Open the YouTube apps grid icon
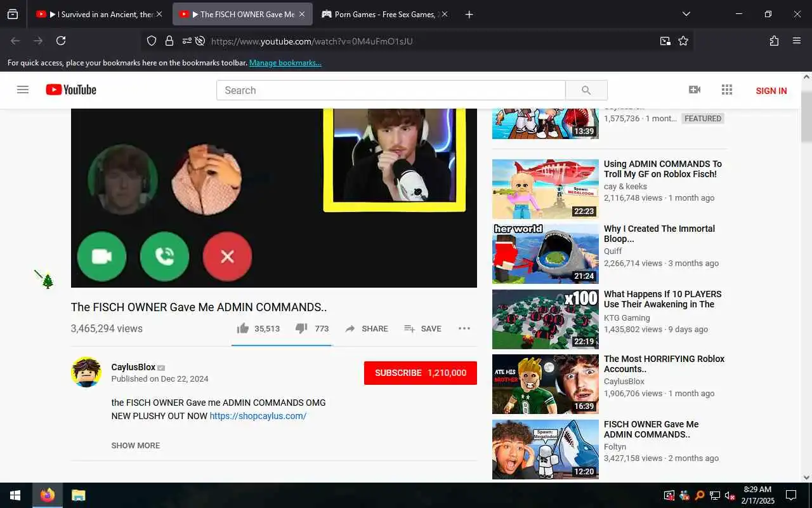This screenshot has height=508, width=812. pos(727,90)
